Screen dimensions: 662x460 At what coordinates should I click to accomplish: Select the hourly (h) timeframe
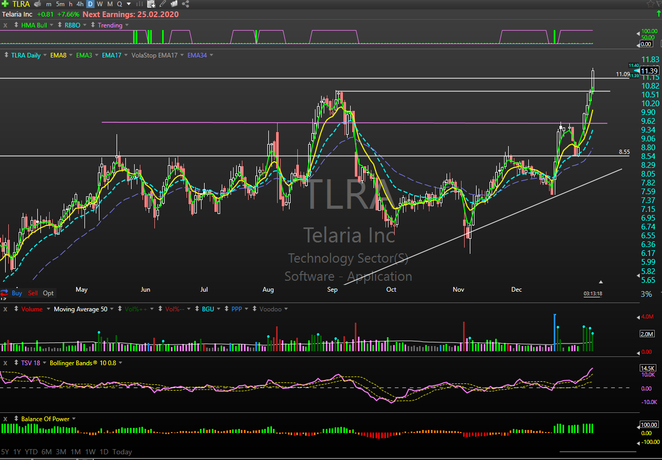point(70,4)
